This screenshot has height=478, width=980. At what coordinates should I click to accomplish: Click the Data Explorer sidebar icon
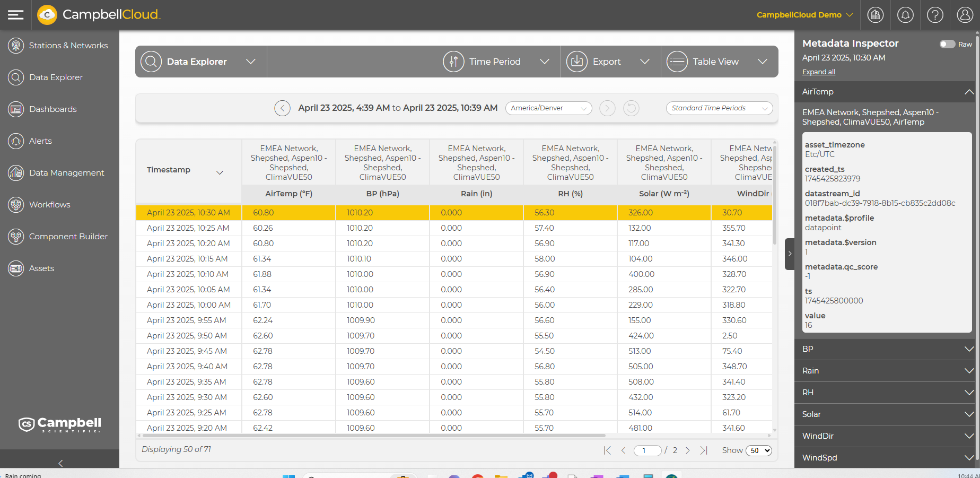[16, 77]
